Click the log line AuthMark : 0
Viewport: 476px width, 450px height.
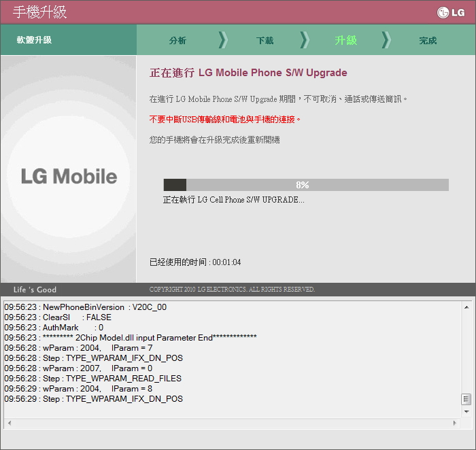pyautogui.click(x=54, y=328)
